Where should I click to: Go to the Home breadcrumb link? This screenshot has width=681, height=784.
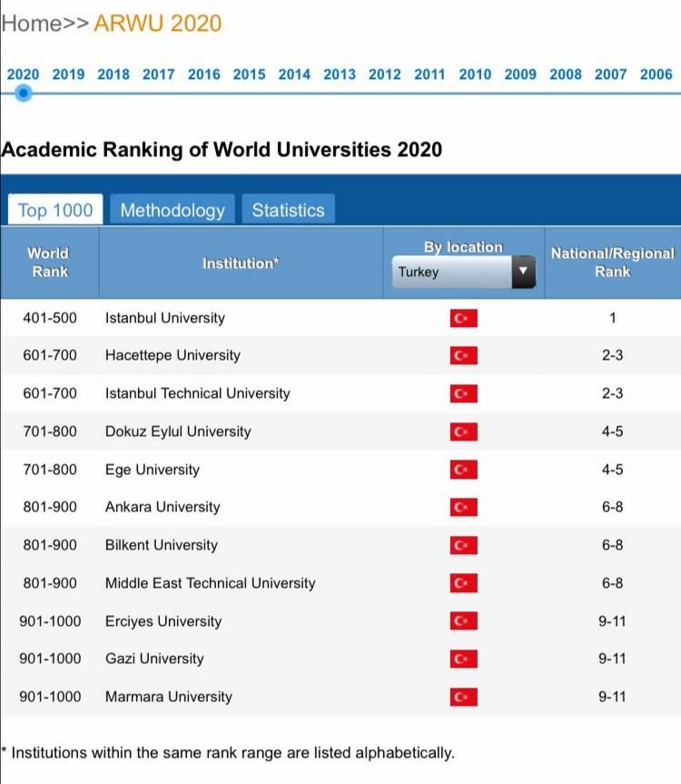click(32, 23)
